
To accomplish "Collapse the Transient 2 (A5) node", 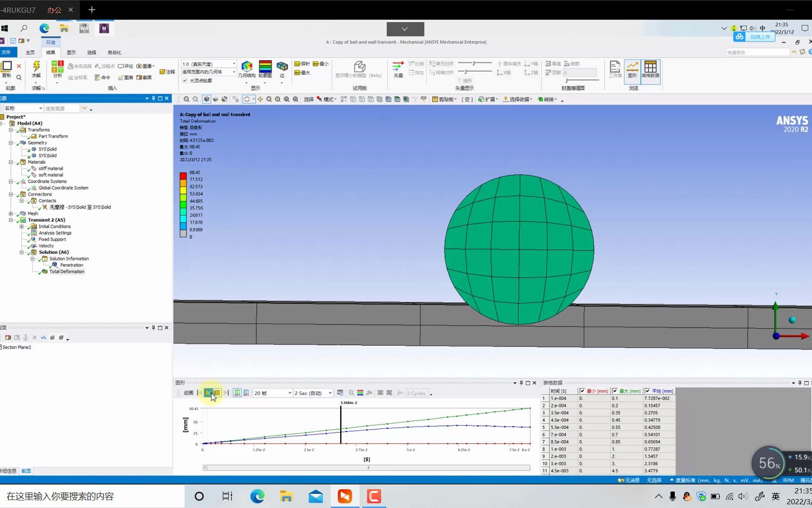I will coord(11,220).
